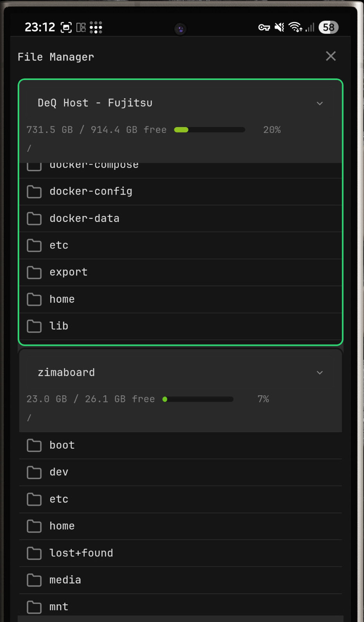Click the folder icon beside lost+found
This screenshot has height=622, width=364.
pyautogui.click(x=34, y=553)
